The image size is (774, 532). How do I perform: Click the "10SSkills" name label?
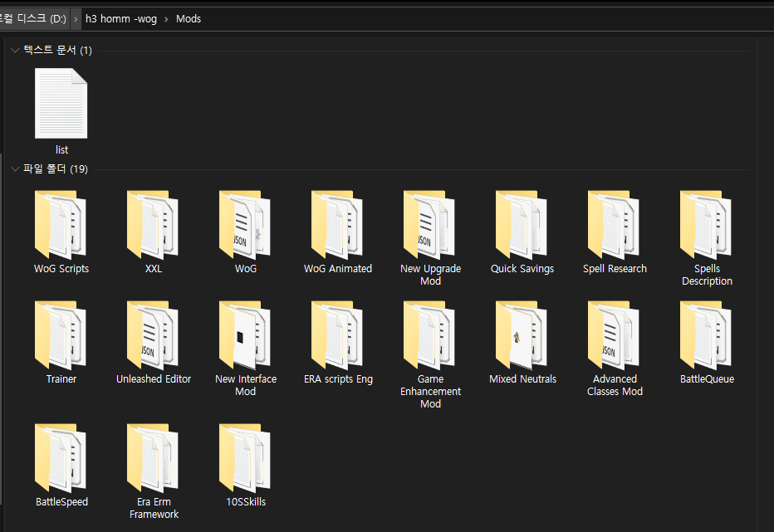tap(246, 502)
